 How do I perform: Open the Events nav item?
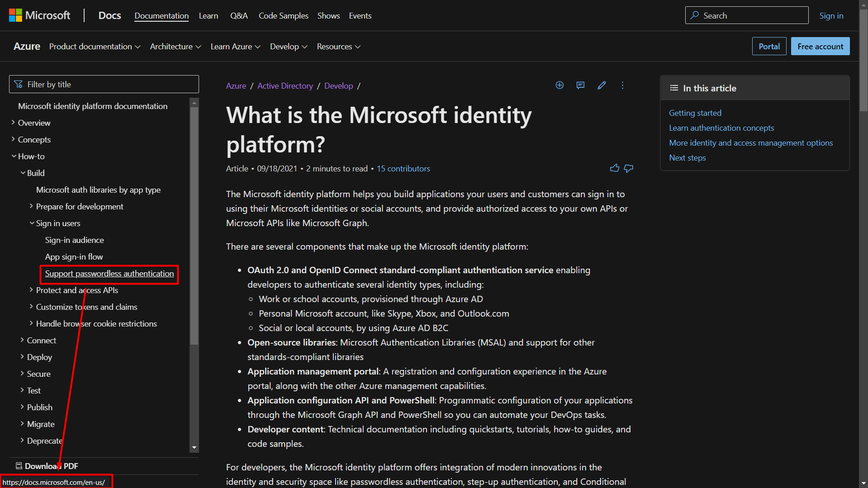360,16
